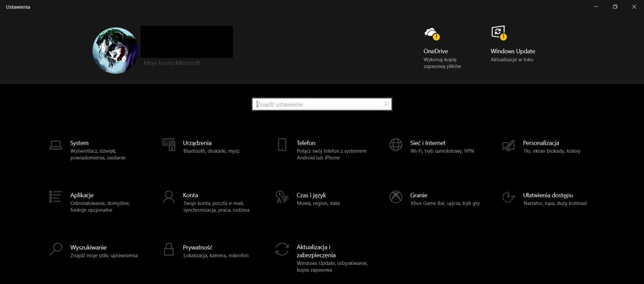Image resolution: width=644 pixels, height=284 pixels.
Task: Click the Joker profile avatar picture
Action: click(x=116, y=51)
